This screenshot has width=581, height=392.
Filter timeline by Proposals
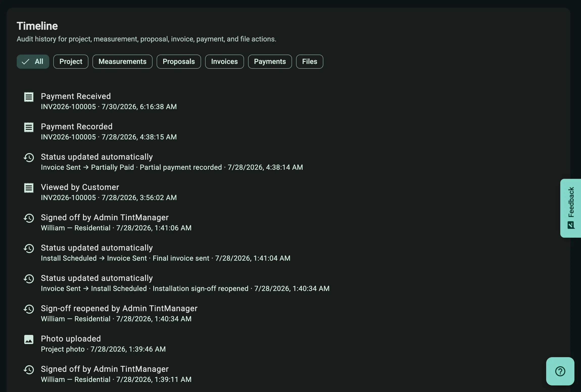click(x=179, y=62)
